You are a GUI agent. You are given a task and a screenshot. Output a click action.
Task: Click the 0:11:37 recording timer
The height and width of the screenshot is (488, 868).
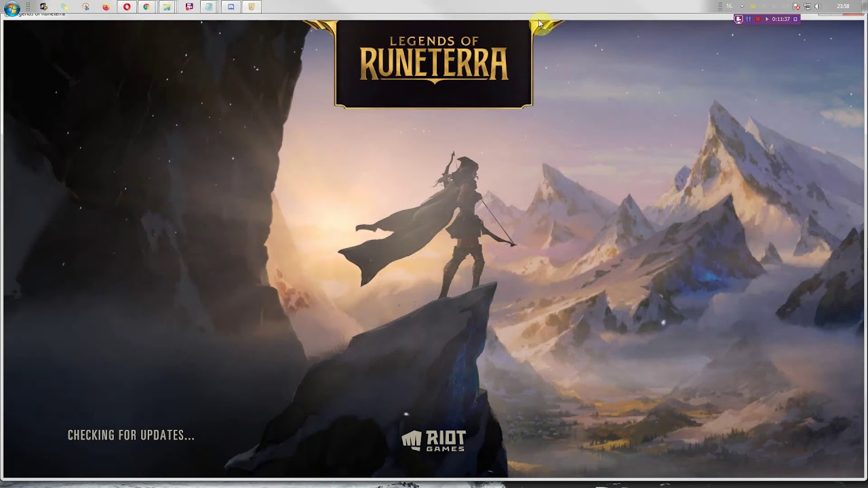click(x=781, y=19)
